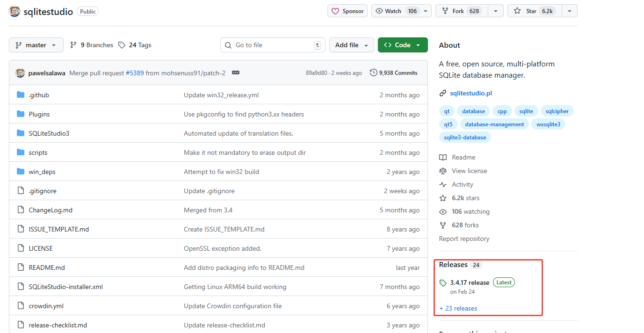Open the 9,938 Commits link
644x333 pixels.
[394, 73]
